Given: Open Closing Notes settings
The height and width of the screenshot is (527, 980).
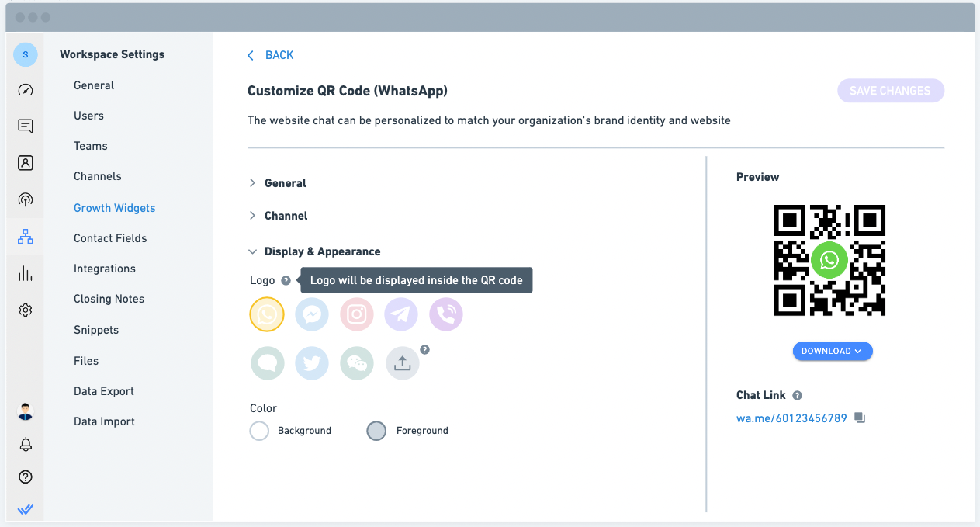Looking at the screenshot, I should pyautogui.click(x=109, y=299).
